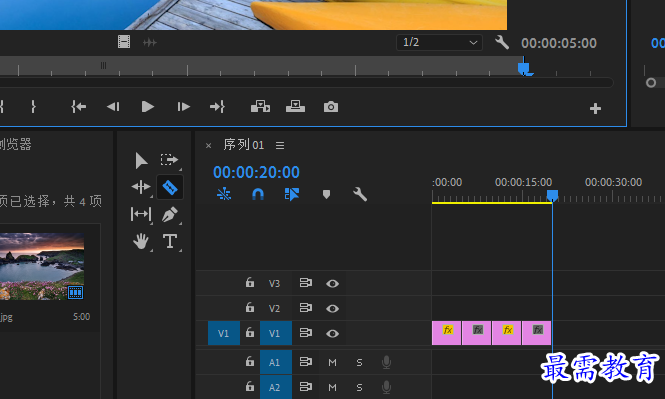Select the last pink clip on V1
This screenshot has height=399, width=665.
coord(536,333)
